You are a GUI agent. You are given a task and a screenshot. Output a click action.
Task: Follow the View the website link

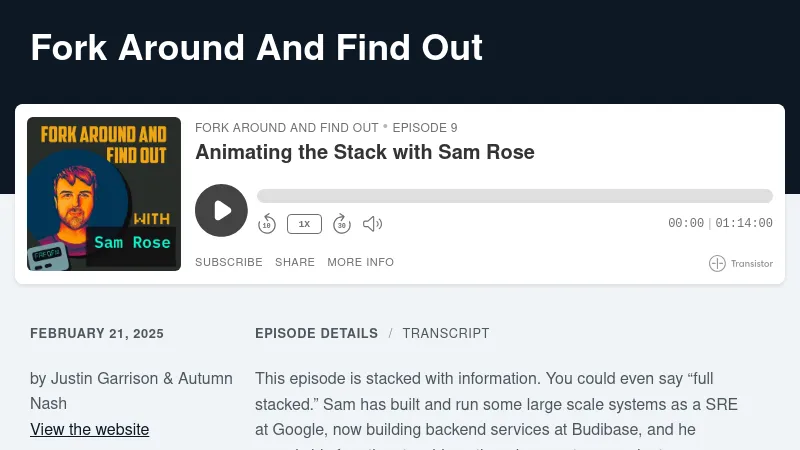(90, 430)
